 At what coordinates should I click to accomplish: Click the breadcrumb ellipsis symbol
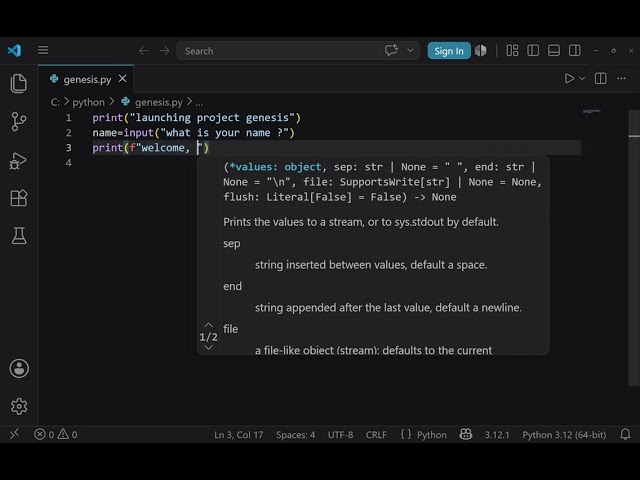point(199,103)
